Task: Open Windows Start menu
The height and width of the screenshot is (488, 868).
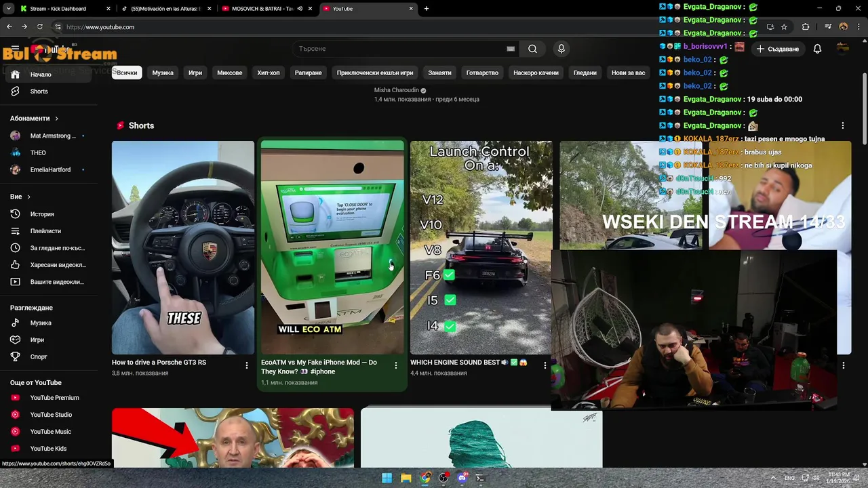Action: [387, 478]
